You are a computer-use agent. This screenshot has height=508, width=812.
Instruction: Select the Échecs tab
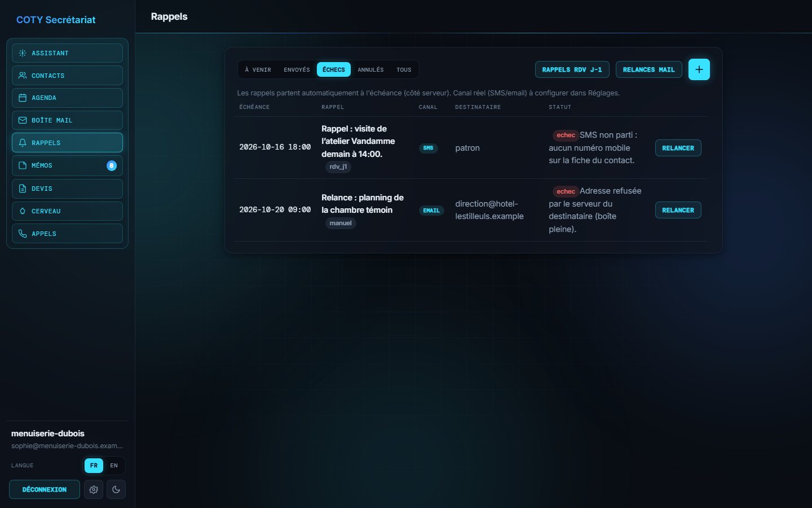click(334, 69)
